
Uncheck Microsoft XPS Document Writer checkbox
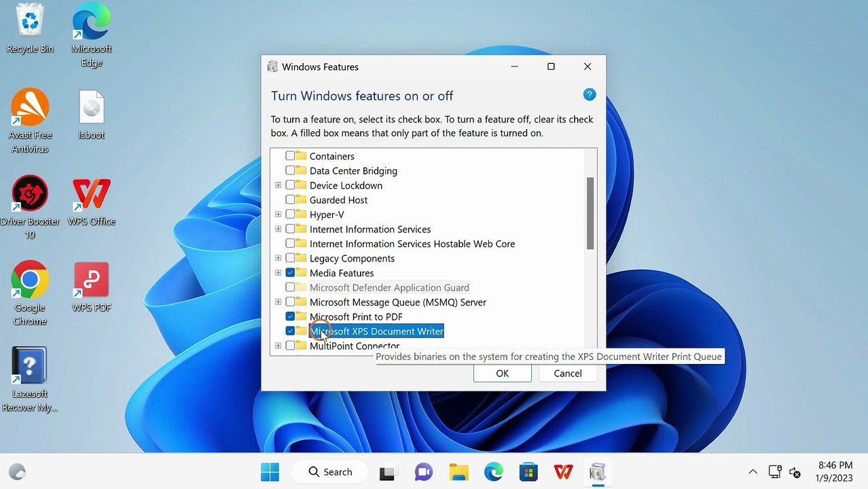290,331
